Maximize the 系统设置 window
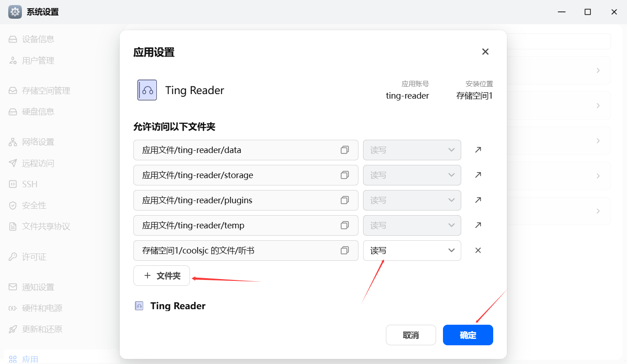This screenshot has width=627, height=364. pyautogui.click(x=588, y=12)
